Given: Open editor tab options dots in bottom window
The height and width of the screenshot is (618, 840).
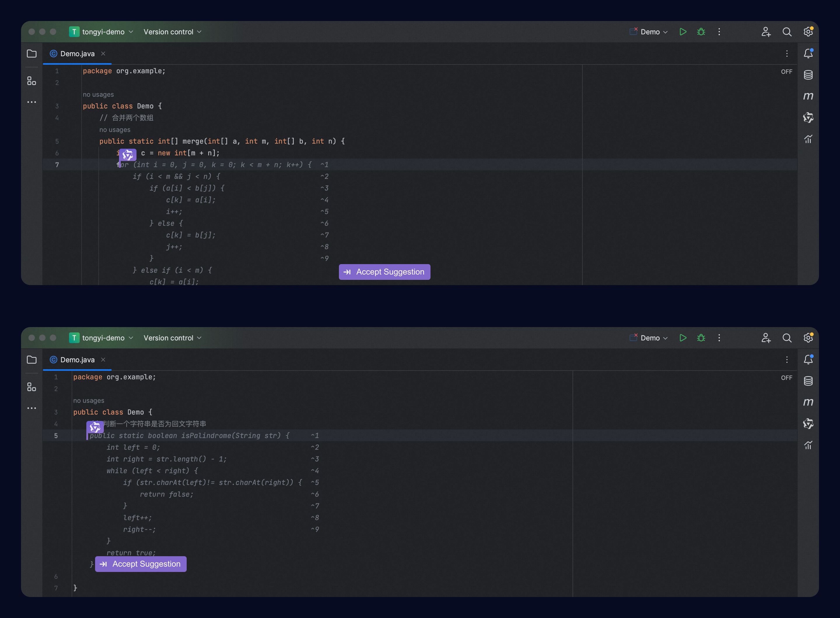Looking at the screenshot, I should coord(787,359).
